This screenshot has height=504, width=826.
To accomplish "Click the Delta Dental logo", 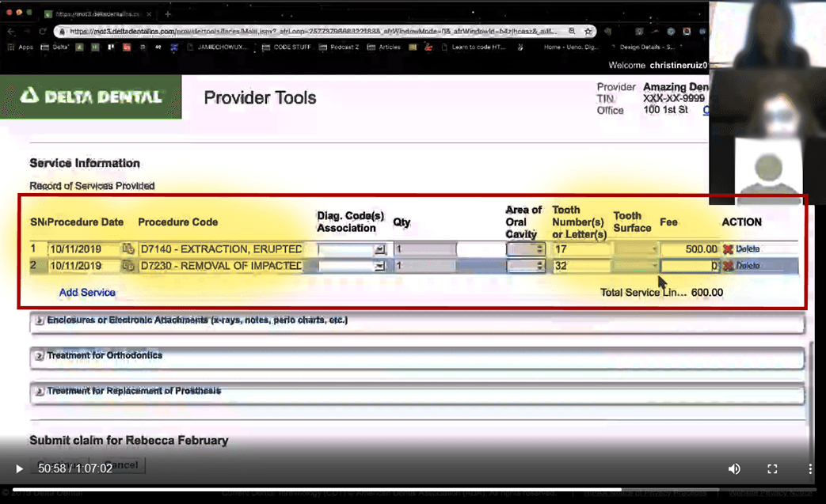I will point(90,97).
